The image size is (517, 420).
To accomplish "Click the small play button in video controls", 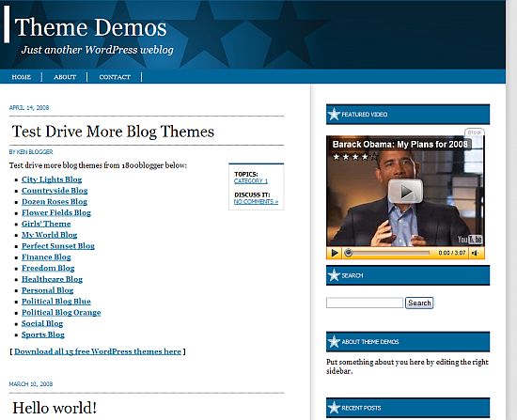I will click(x=335, y=253).
